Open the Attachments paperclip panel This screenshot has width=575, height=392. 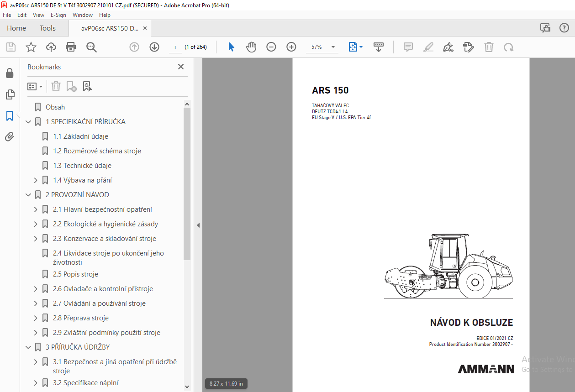(10, 137)
